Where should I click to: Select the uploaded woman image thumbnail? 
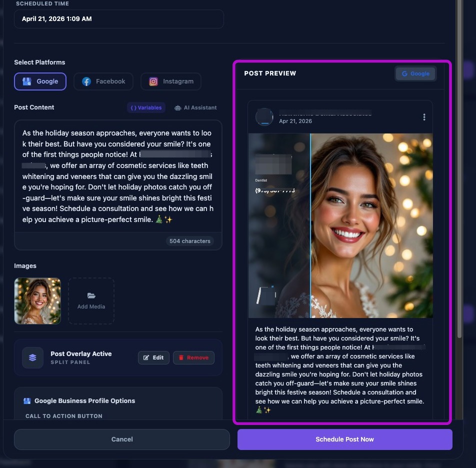pyautogui.click(x=37, y=301)
